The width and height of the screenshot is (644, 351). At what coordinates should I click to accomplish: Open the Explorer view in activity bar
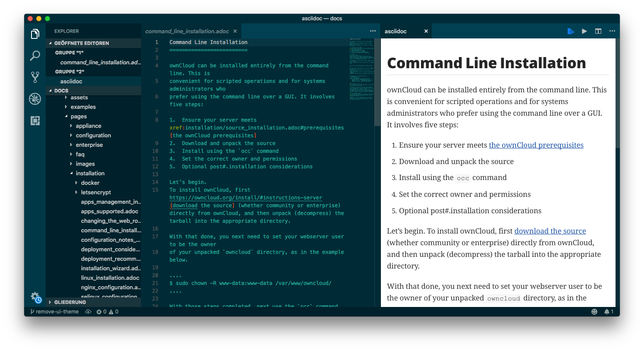tap(35, 34)
